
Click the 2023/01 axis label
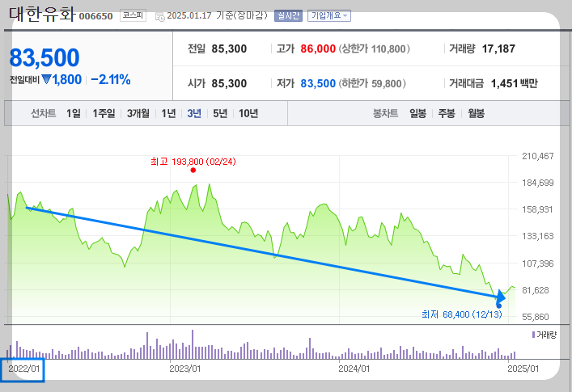[185, 369]
